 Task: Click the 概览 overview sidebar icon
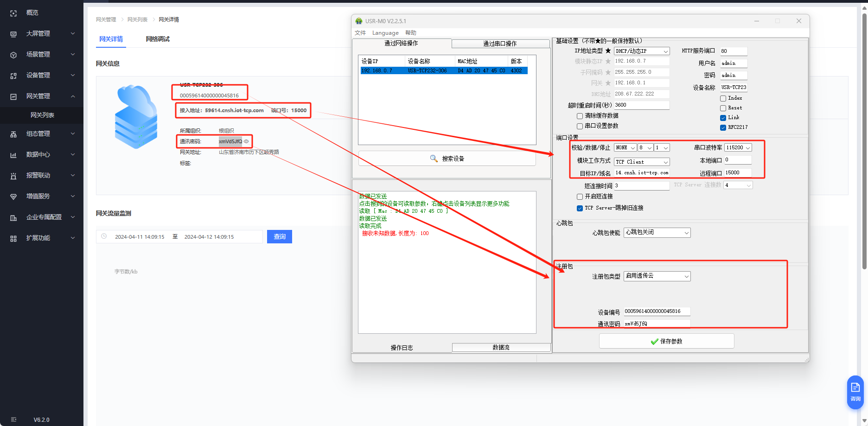tap(13, 13)
